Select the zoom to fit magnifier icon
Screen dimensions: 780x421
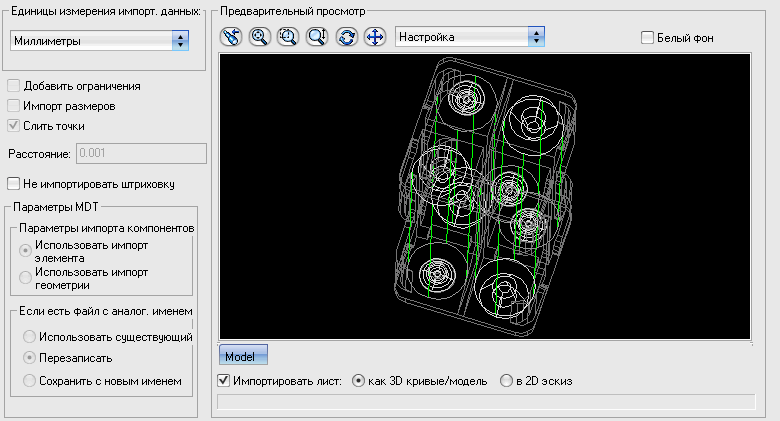point(260,37)
